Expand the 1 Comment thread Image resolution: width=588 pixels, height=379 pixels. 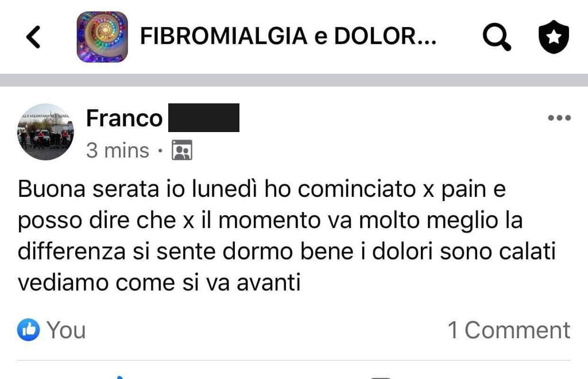[x=509, y=330]
